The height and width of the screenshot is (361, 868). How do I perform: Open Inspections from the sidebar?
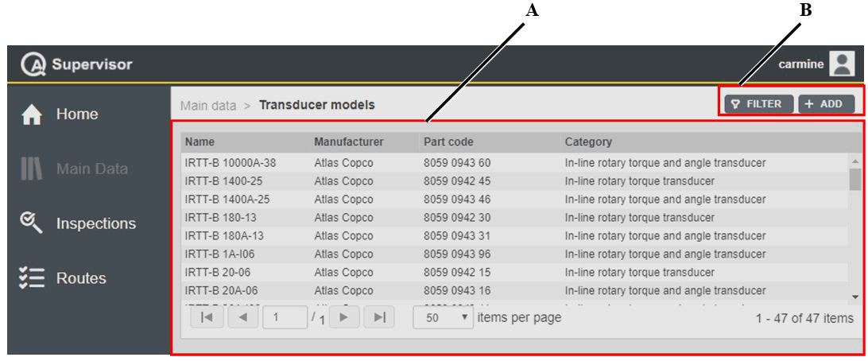click(x=95, y=223)
